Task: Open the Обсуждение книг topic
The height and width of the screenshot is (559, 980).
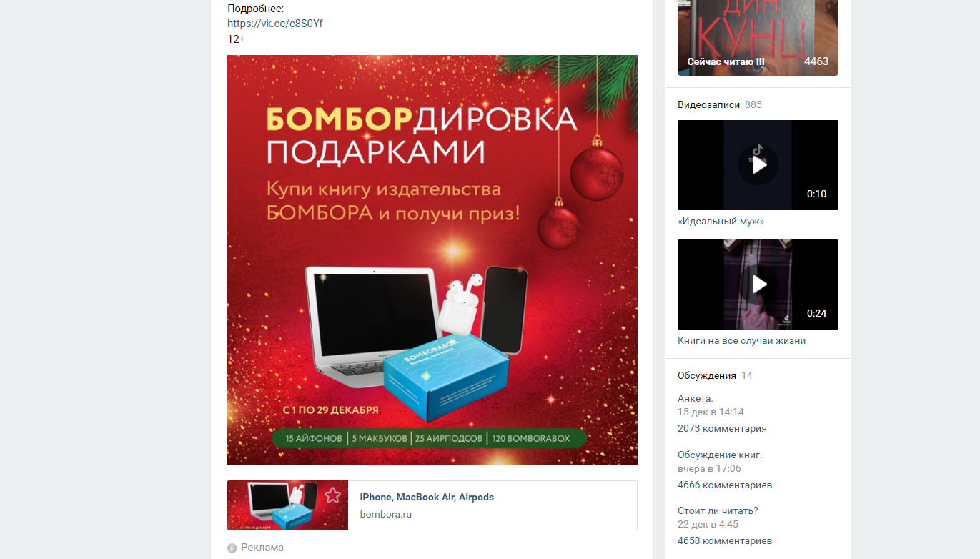Action: [720, 455]
